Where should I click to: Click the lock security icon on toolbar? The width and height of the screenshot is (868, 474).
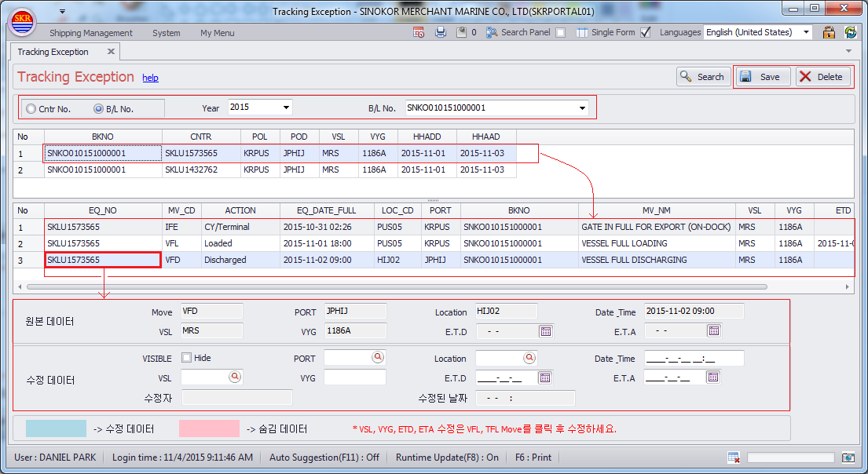(x=830, y=32)
